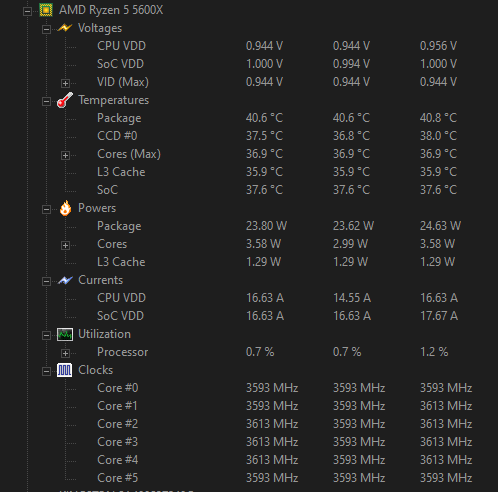
Task: Click the 23.62 W Package min value
Action: [353, 226]
